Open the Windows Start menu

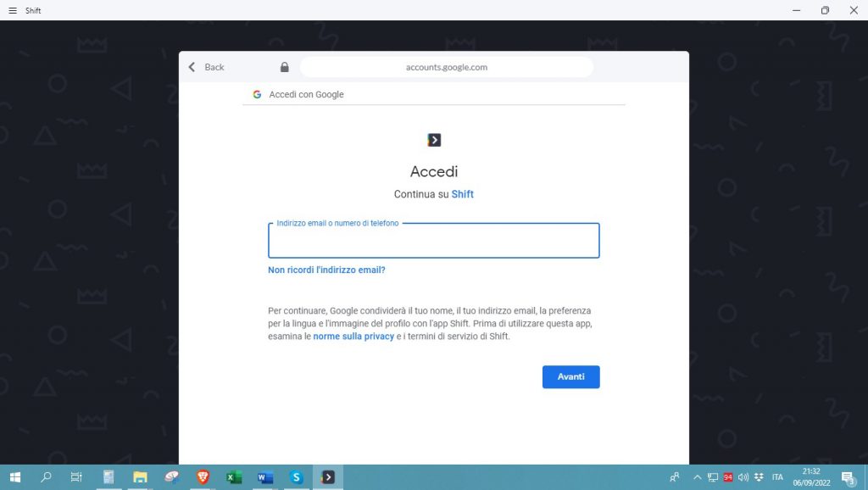tap(14, 477)
